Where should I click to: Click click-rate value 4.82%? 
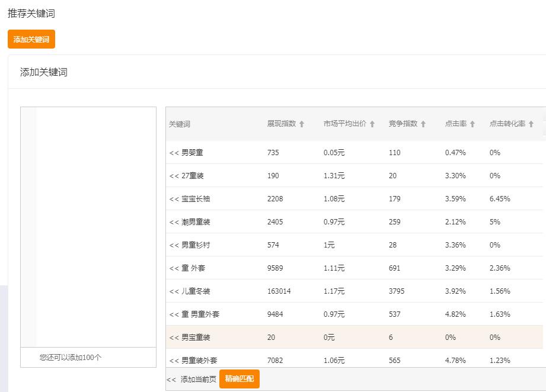point(455,314)
